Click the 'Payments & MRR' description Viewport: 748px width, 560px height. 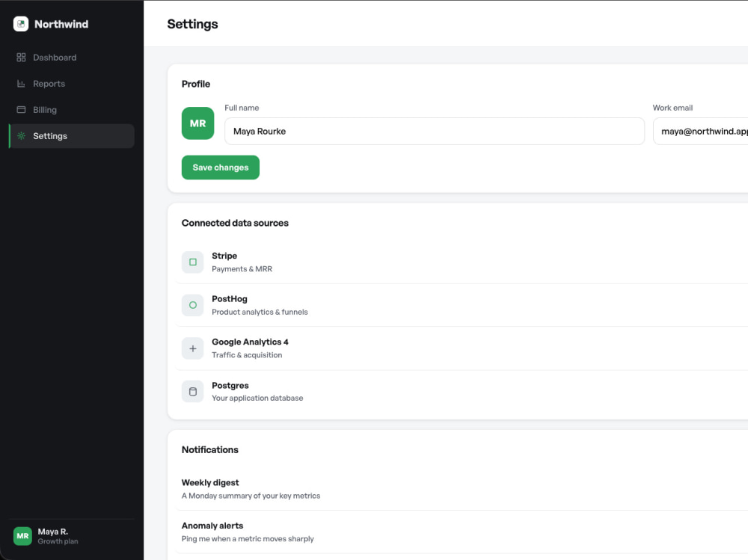242,268
